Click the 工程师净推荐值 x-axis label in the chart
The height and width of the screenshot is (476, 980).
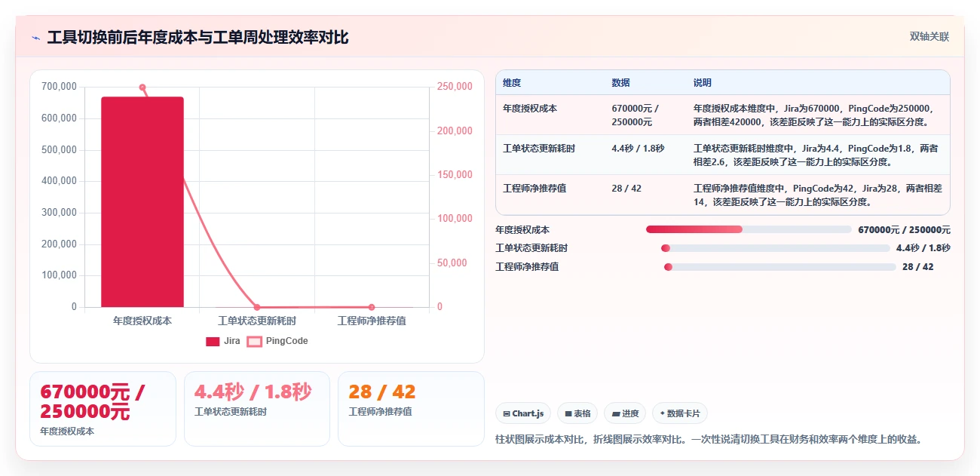[x=372, y=321]
